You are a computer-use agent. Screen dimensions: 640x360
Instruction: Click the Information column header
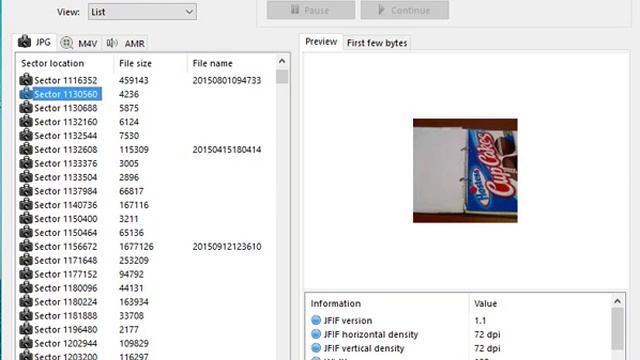click(336, 303)
